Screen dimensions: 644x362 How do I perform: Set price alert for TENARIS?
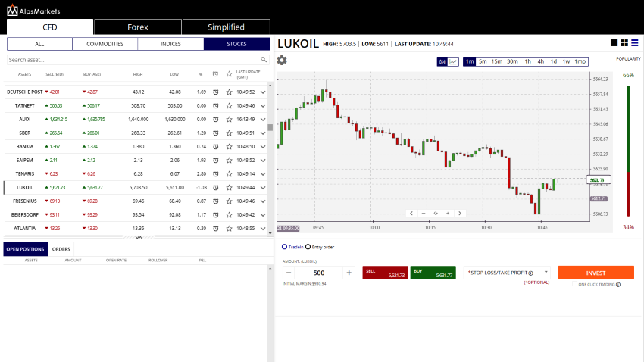[x=216, y=173]
